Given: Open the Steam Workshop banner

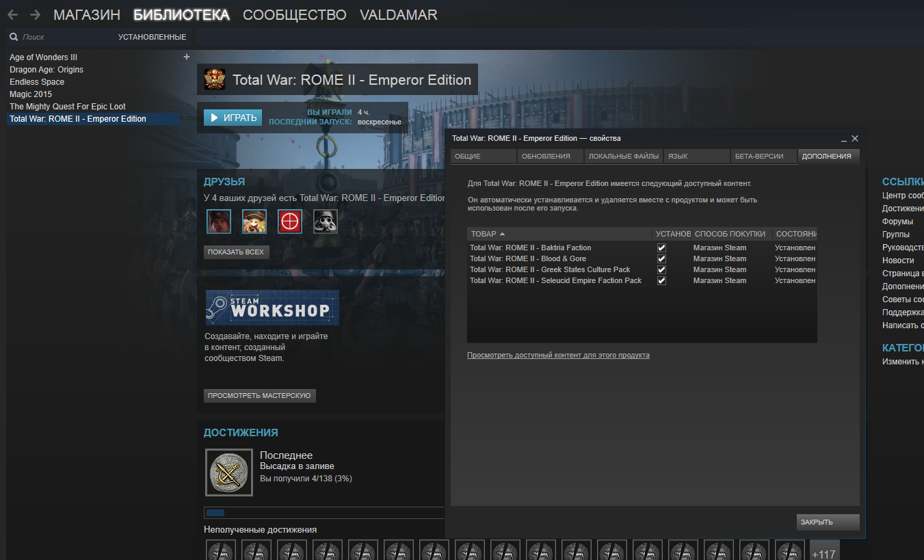Looking at the screenshot, I should [x=272, y=307].
